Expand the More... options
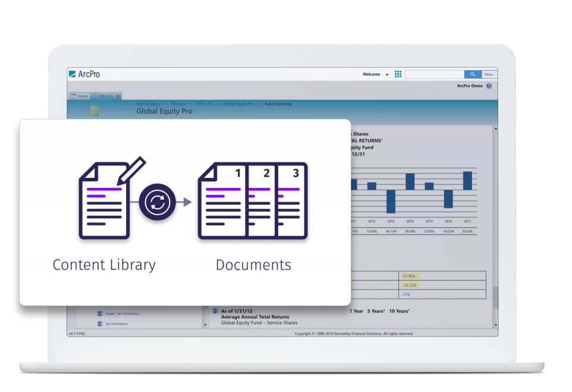 coord(489,74)
